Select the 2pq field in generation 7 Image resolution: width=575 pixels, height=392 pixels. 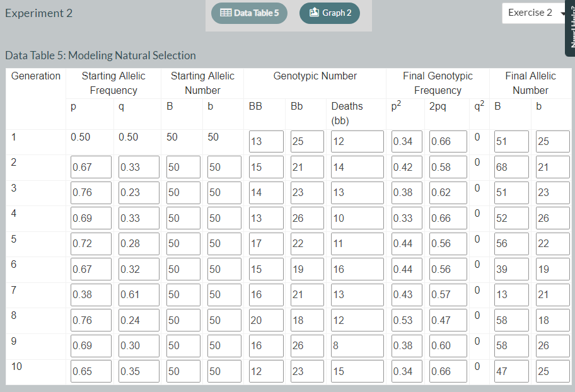pos(448,294)
